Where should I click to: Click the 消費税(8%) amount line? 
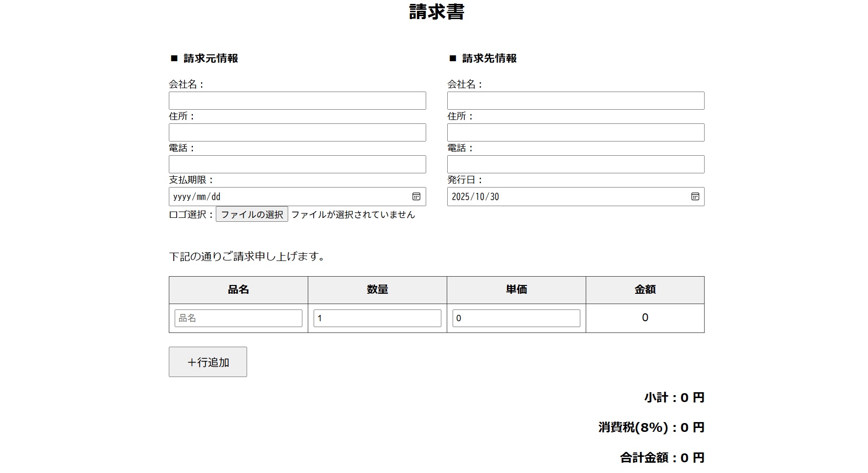coord(651,427)
